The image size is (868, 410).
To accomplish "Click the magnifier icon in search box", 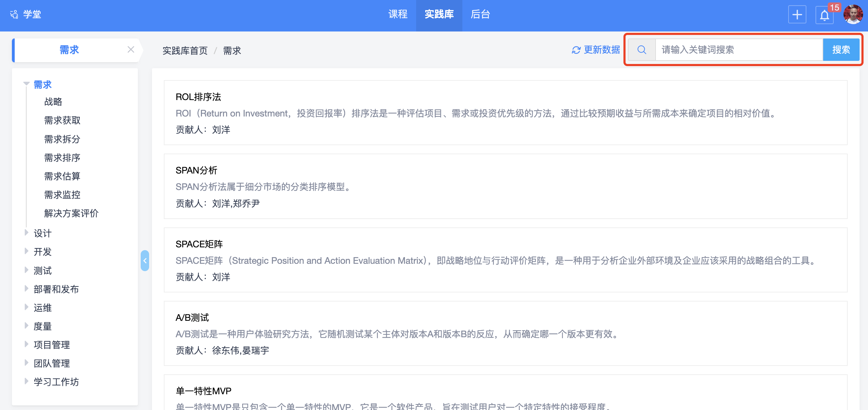I will [x=642, y=50].
